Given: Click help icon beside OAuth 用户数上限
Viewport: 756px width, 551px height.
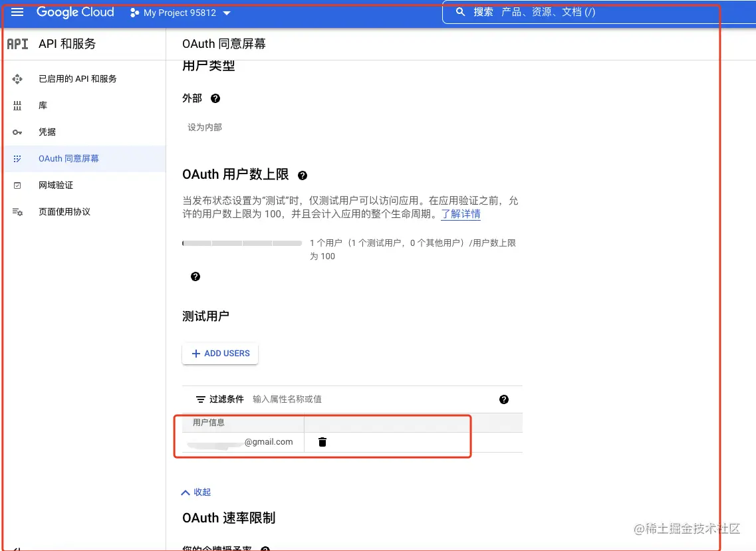Looking at the screenshot, I should tap(303, 175).
